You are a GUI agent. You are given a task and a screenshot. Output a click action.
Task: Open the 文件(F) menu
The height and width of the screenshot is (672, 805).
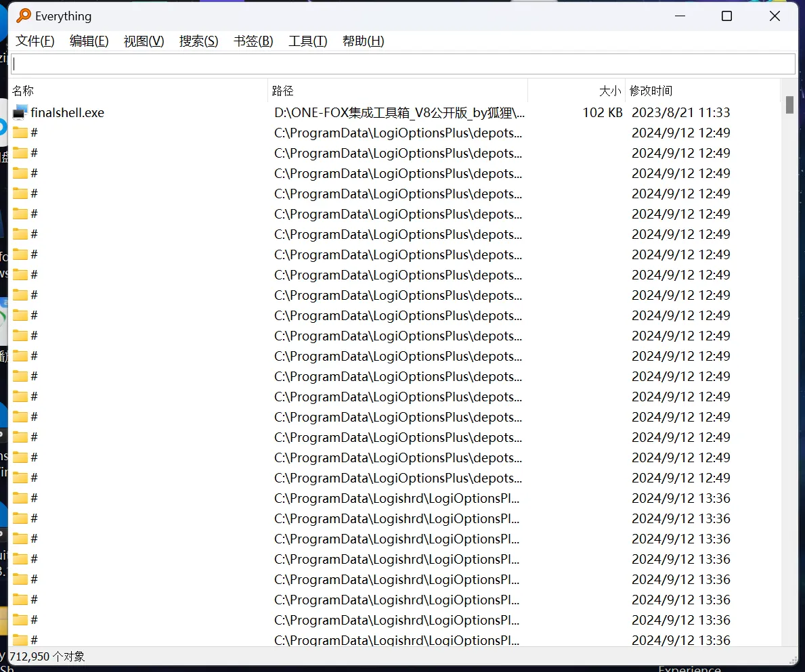[35, 41]
